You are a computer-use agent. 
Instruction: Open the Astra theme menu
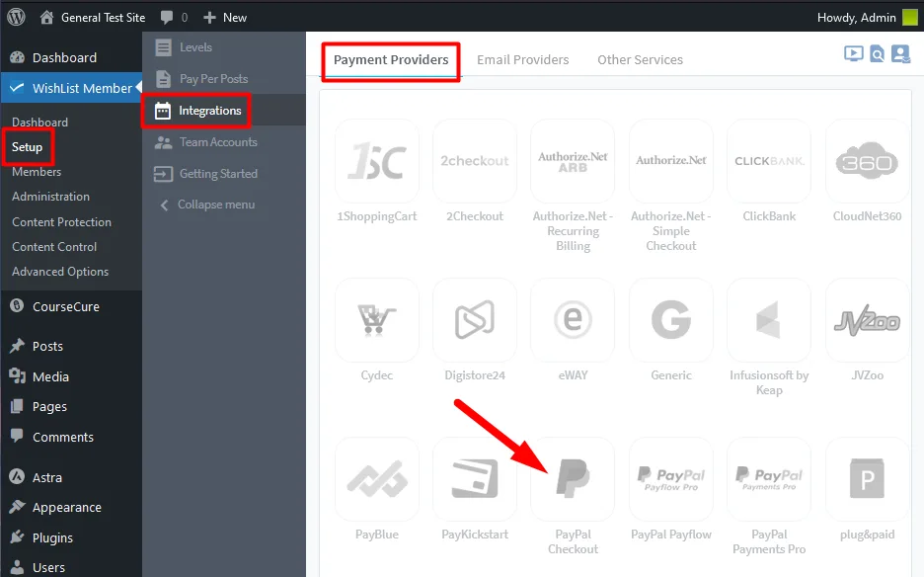click(71, 477)
